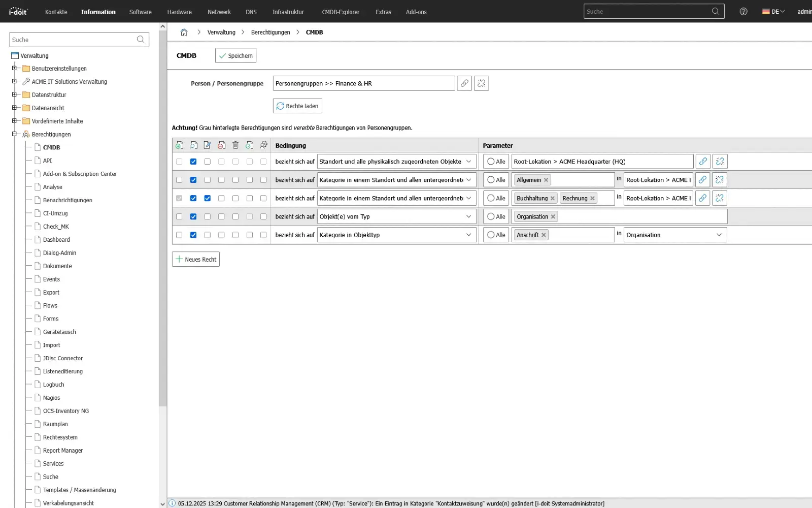Click the read-right magnifier document icon
Screen dimensions: 812x508
click(x=193, y=145)
